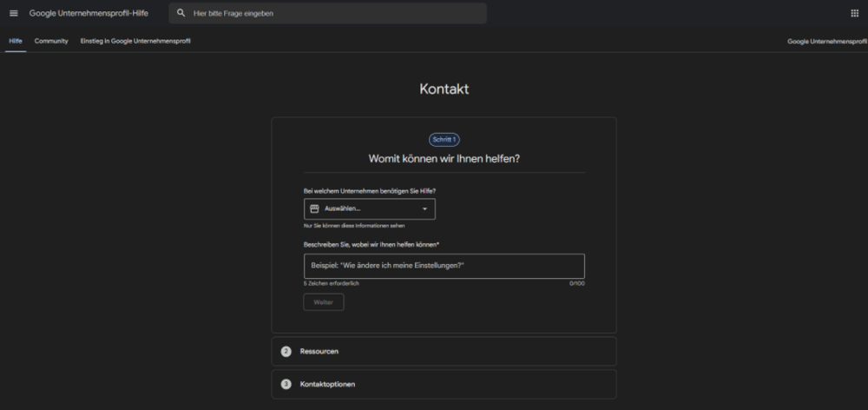Click step 2 number badge

[x=286, y=351]
